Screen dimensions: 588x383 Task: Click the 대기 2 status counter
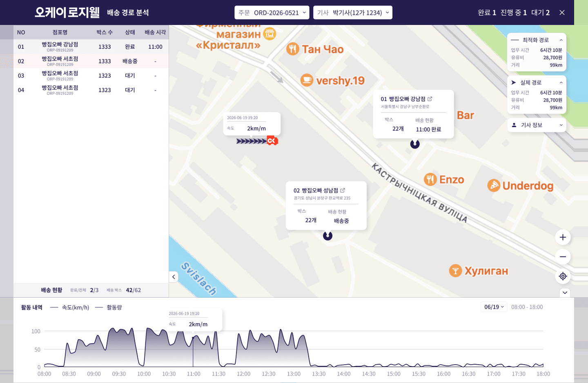541,13
